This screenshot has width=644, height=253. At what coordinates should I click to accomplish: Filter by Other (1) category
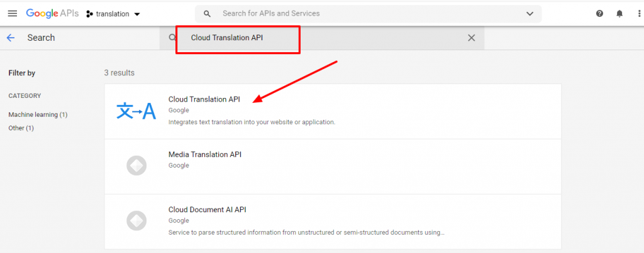pyautogui.click(x=21, y=128)
